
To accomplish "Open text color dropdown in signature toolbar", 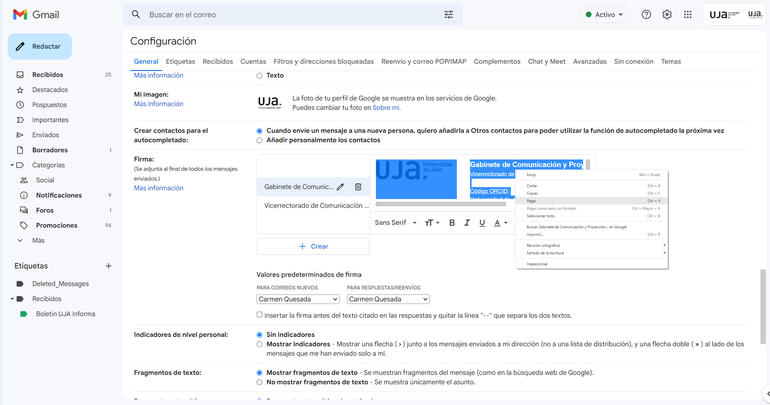I will tap(500, 223).
